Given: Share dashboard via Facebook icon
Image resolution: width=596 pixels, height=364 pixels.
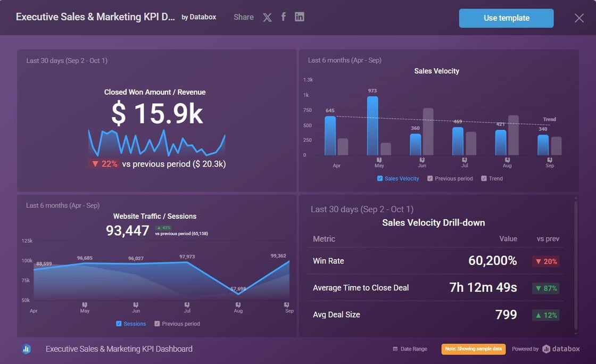Looking at the screenshot, I should coord(284,17).
